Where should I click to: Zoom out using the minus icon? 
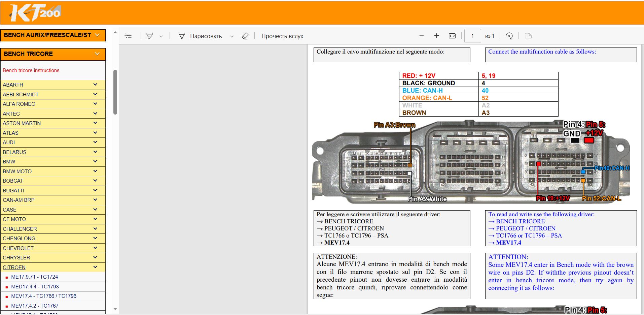[422, 36]
